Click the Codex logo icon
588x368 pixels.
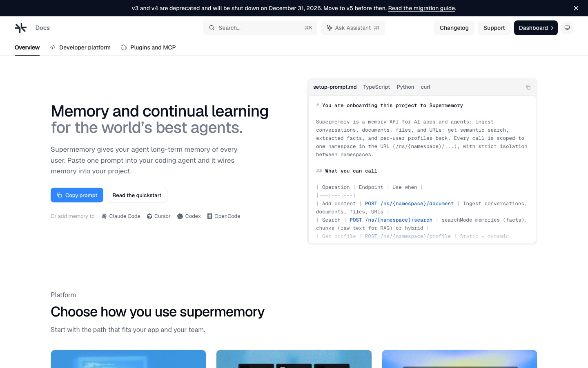[x=180, y=216]
